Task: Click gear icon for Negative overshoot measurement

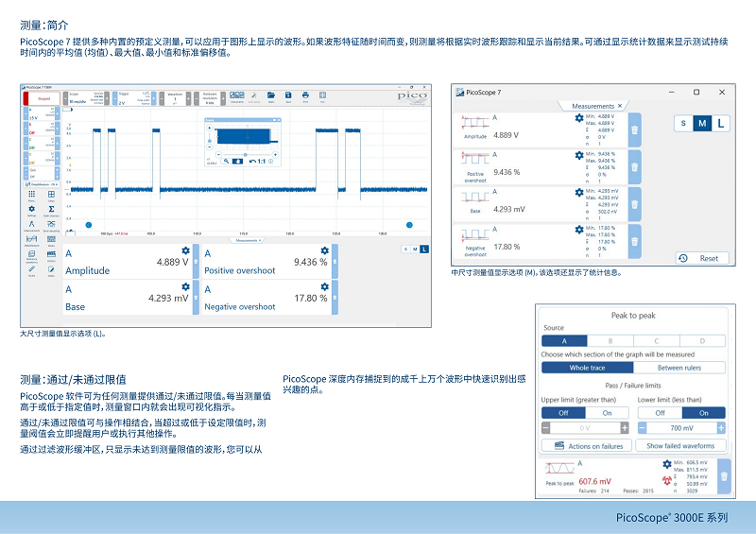Action: tap(579, 230)
